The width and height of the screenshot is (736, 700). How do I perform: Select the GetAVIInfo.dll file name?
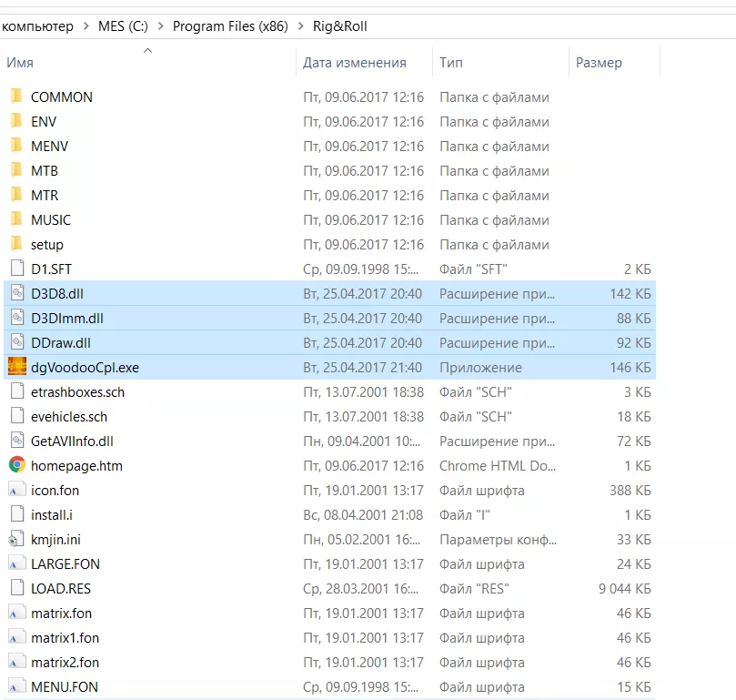72,441
